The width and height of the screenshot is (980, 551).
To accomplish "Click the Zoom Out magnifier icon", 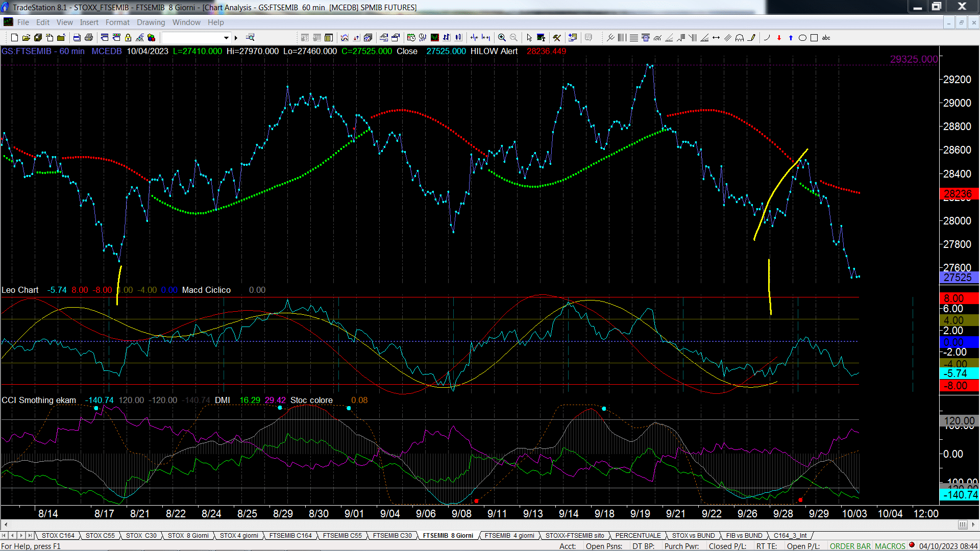I will [513, 38].
